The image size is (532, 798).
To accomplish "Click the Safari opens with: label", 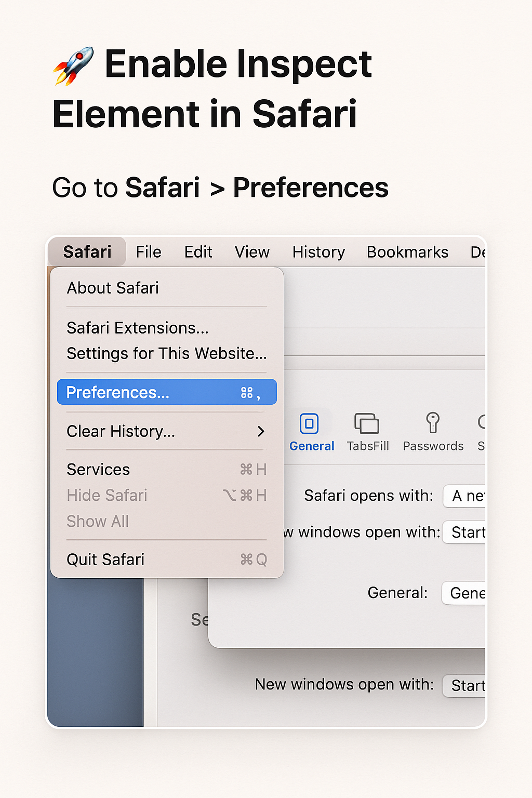I will coord(369,496).
